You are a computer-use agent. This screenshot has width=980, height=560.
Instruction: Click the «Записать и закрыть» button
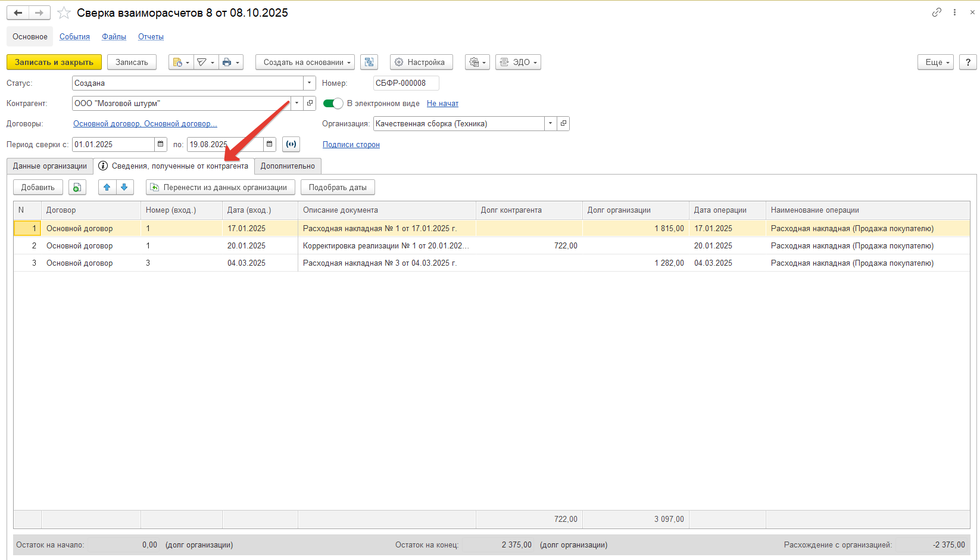pyautogui.click(x=54, y=63)
